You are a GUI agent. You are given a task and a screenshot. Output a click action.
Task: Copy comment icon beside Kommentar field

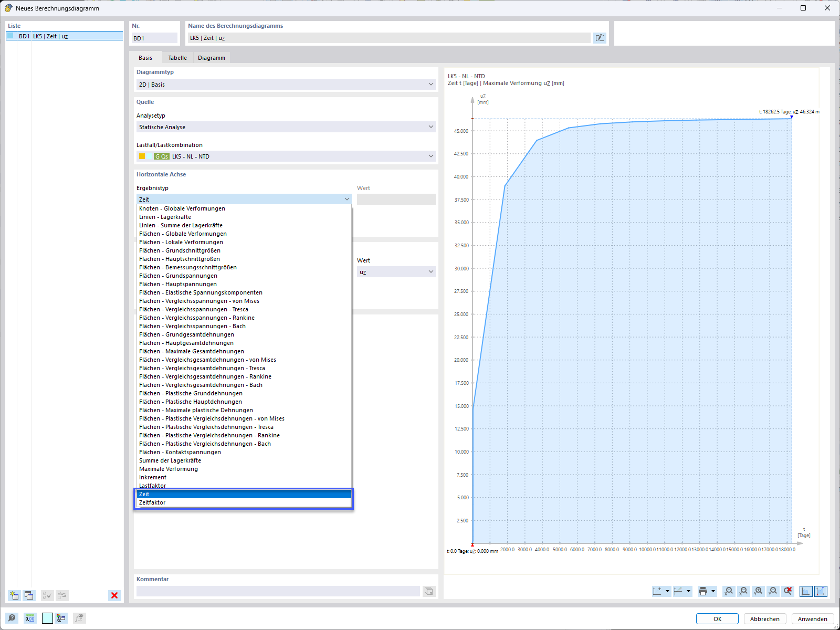pyautogui.click(x=429, y=591)
